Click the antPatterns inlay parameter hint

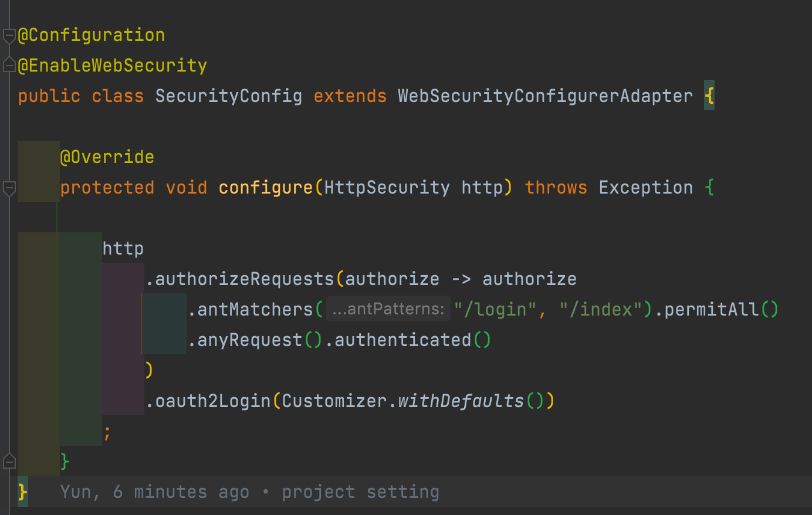(x=388, y=309)
